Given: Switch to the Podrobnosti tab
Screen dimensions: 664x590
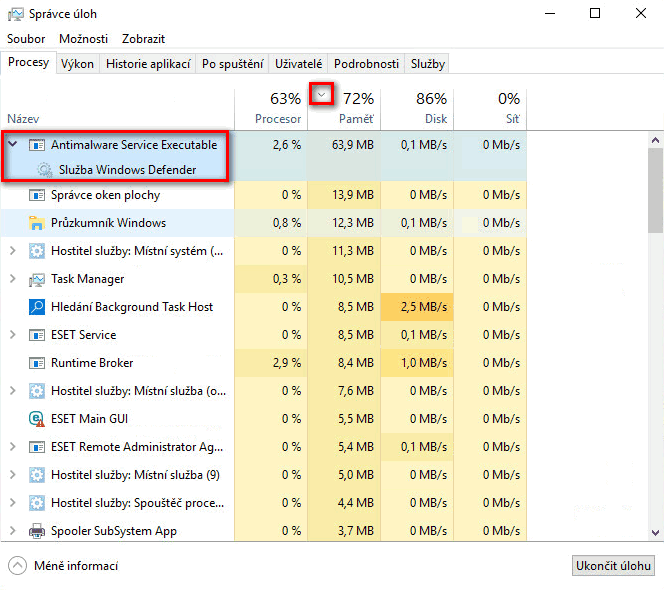Looking at the screenshot, I should click(x=366, y=64).
